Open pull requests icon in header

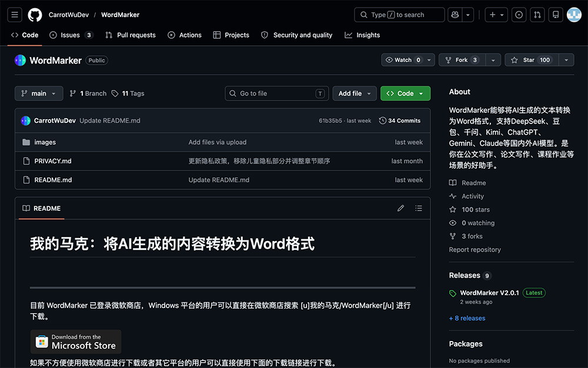point(537,15)
